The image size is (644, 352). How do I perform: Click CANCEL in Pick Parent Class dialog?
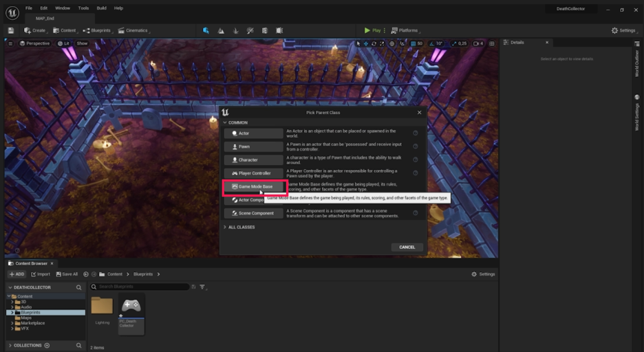pos(407,247)
